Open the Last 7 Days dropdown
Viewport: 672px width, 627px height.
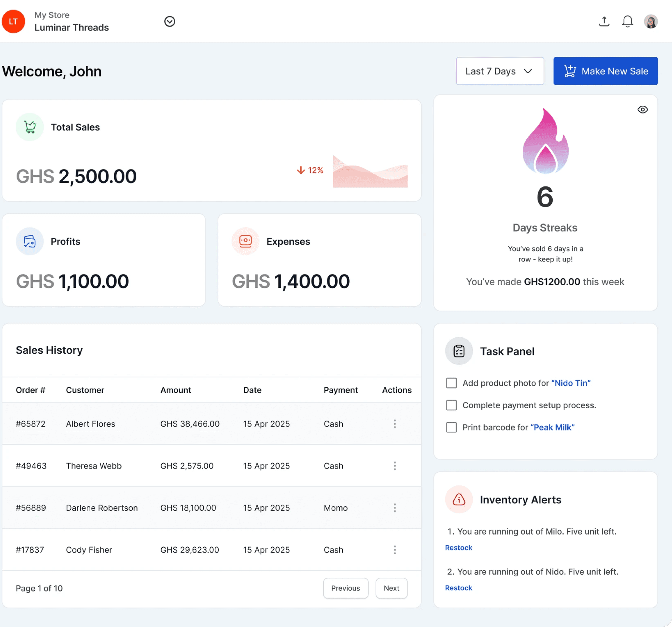(500, 71)
